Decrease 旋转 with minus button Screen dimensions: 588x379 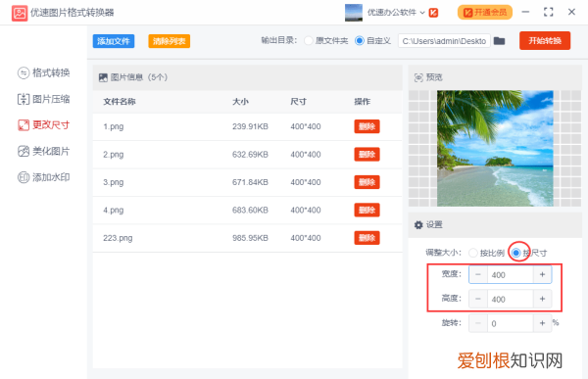tap(478, 323)
